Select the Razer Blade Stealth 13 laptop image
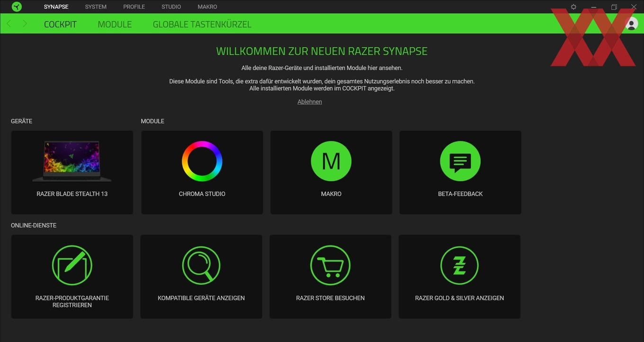The height and width of the screenshot is (342, 644). [x=72, y=161]
